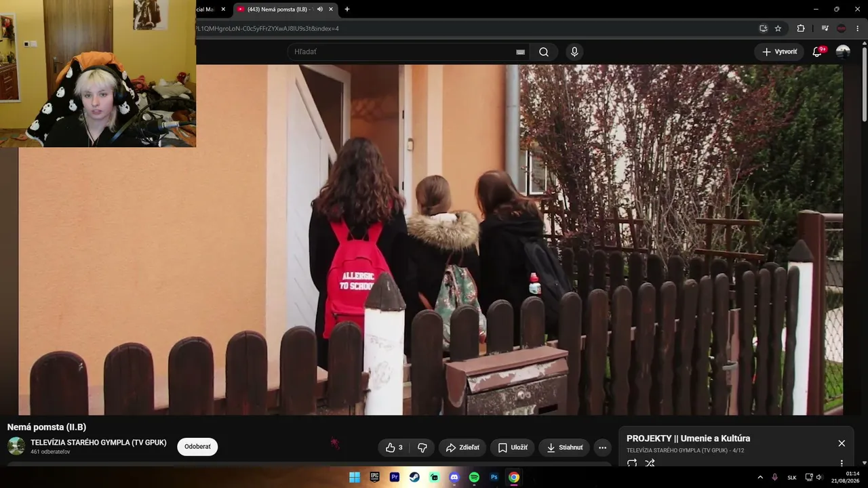The height and width of the screenshot is (488, 868).
Task: Open Discord from the taskbar
Action: (454, 477)
